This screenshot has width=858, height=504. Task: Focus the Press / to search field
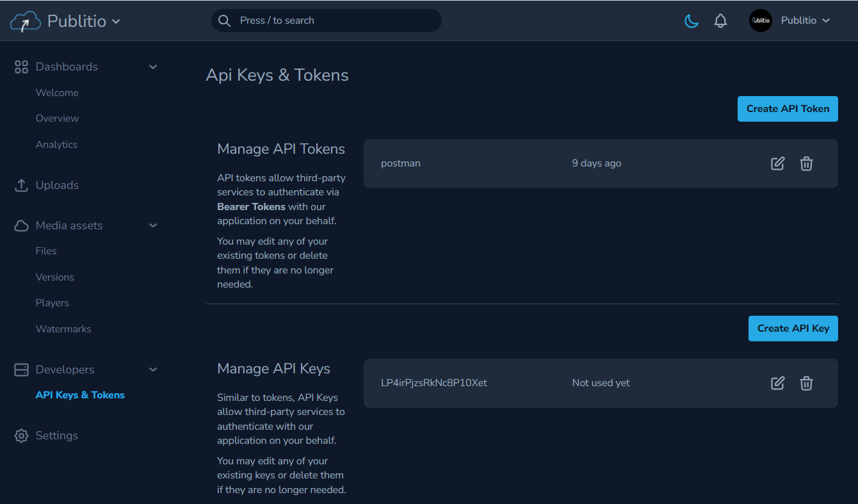[327, 20]
